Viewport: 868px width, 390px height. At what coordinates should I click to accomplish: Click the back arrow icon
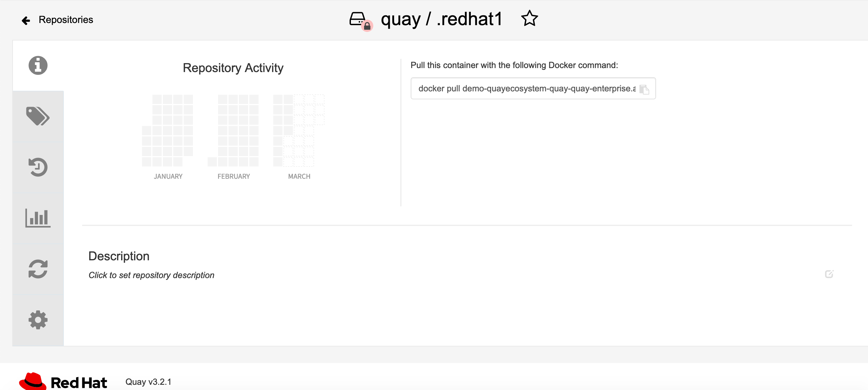[x=26, y=21]
